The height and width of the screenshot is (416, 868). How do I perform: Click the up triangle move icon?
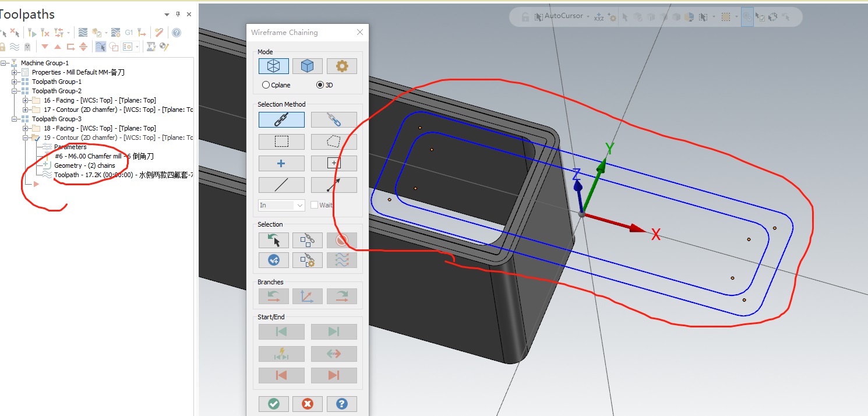58,47
